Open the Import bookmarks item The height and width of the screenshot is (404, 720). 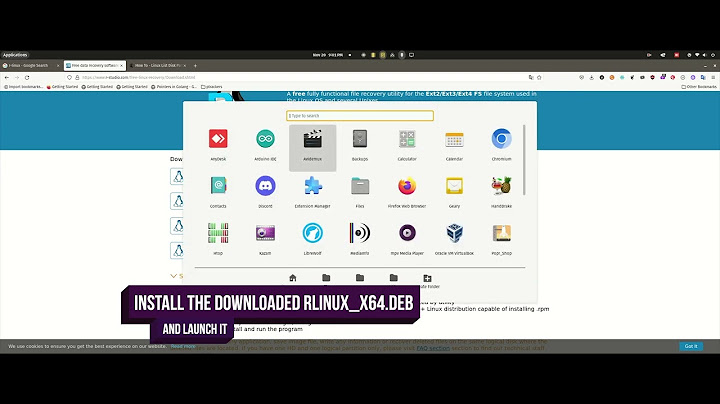click(23, 87)
